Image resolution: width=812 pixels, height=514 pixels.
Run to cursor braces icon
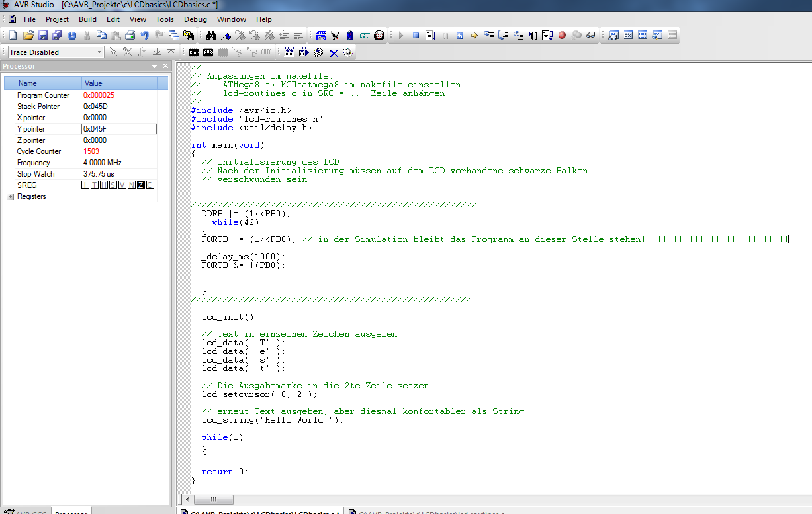[533, 35]
